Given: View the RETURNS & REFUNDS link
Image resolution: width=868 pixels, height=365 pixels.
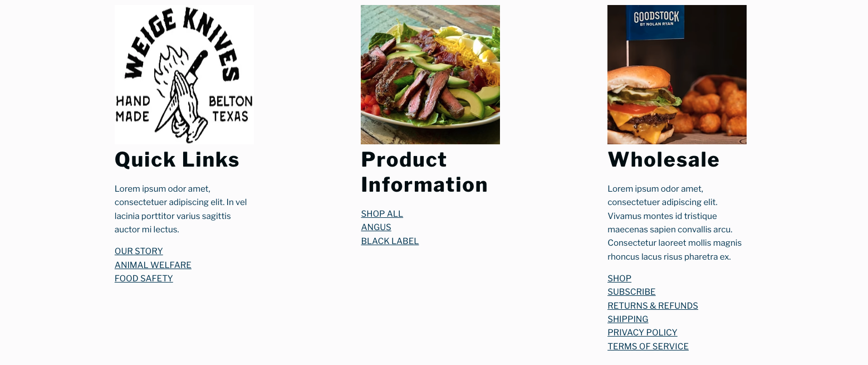Looking at the screenshot, I should click(x=653, y=306).
